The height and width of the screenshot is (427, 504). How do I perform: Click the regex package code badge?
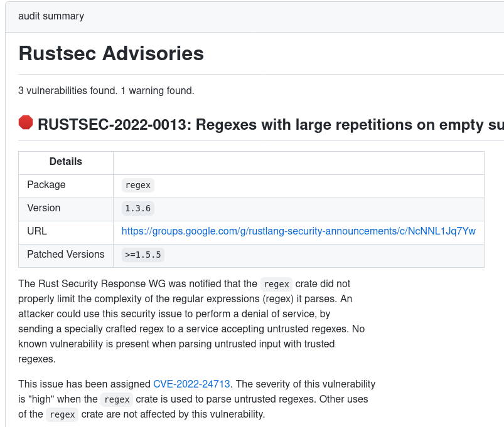[137, 185]
